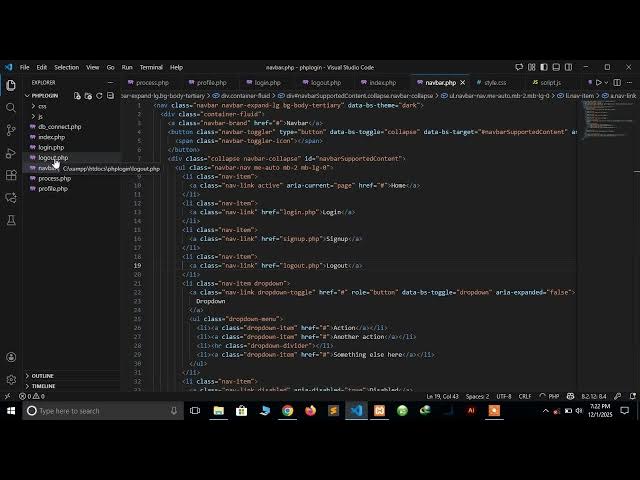This screenshot has height=480, width=640.
Task: Change the CRLF end-of-line sequence
Action: 525,396
